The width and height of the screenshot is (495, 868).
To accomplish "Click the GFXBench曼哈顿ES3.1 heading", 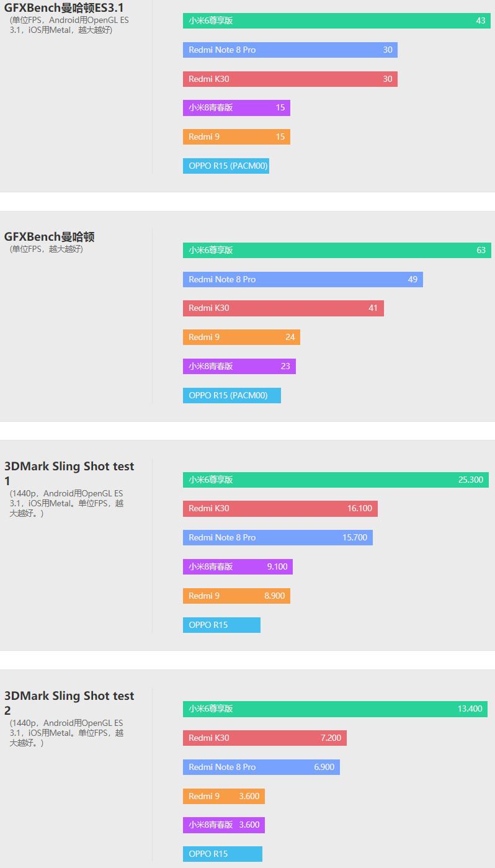I will point(64,7).
